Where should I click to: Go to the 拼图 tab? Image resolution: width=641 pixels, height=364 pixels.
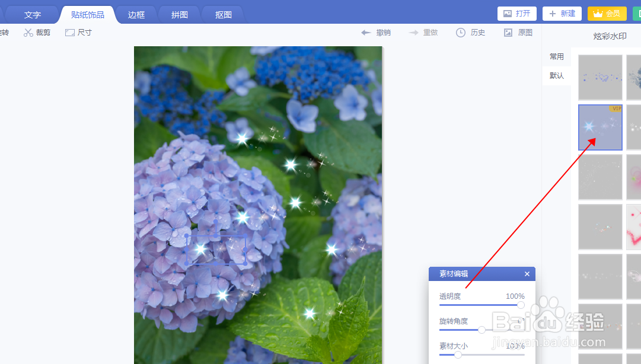pos(180,15)
